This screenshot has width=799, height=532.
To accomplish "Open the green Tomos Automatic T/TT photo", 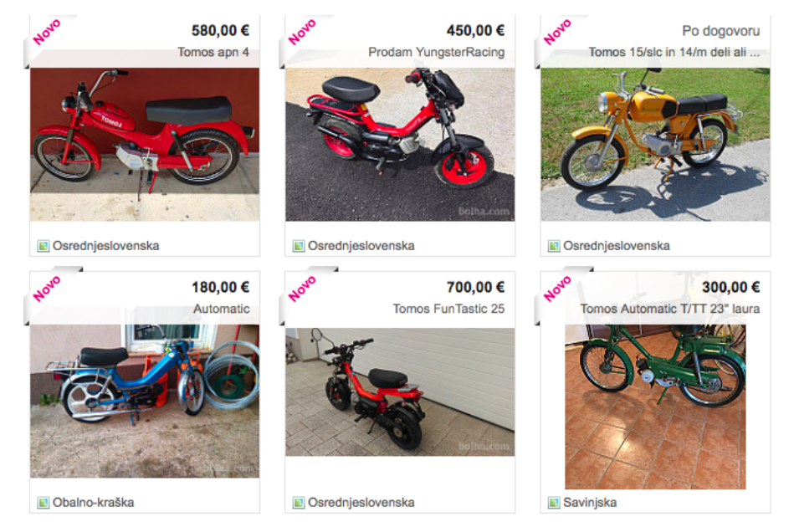I will pyautogui.click(x=655, y=407).
